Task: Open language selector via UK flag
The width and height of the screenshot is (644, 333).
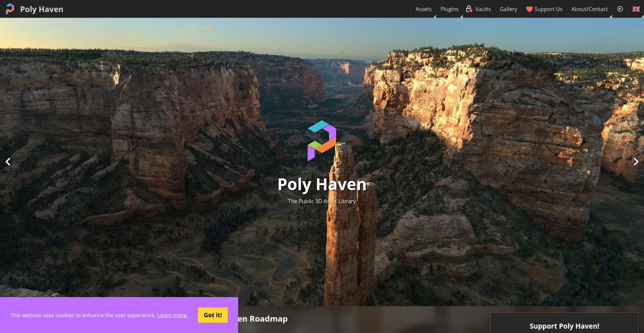Action: tap(636, 9)
